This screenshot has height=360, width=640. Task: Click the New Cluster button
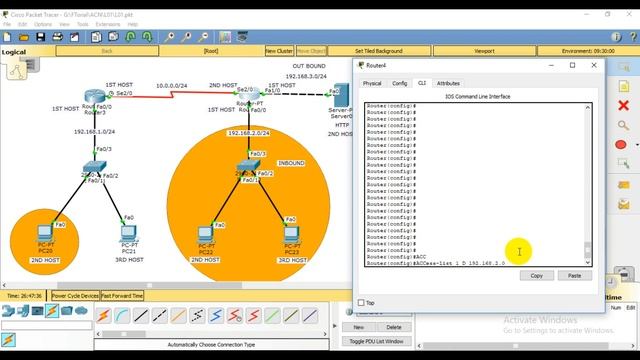point(279,51)
